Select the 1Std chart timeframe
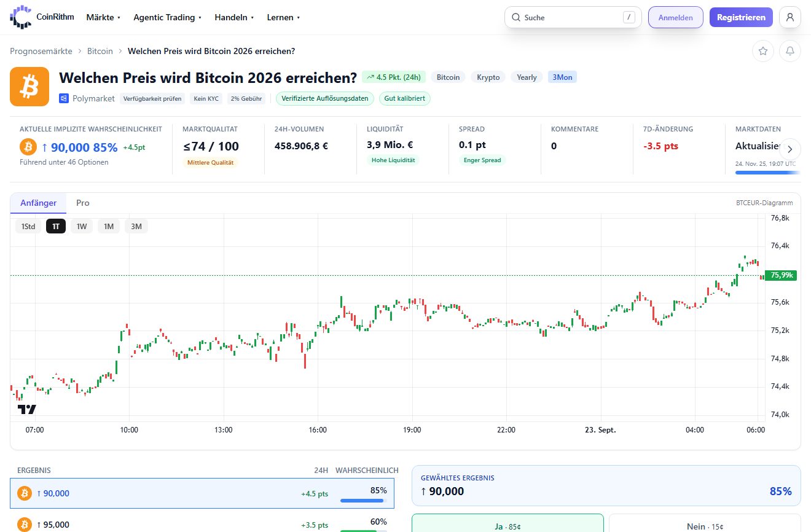811x532 pixels. click(28, 226)
